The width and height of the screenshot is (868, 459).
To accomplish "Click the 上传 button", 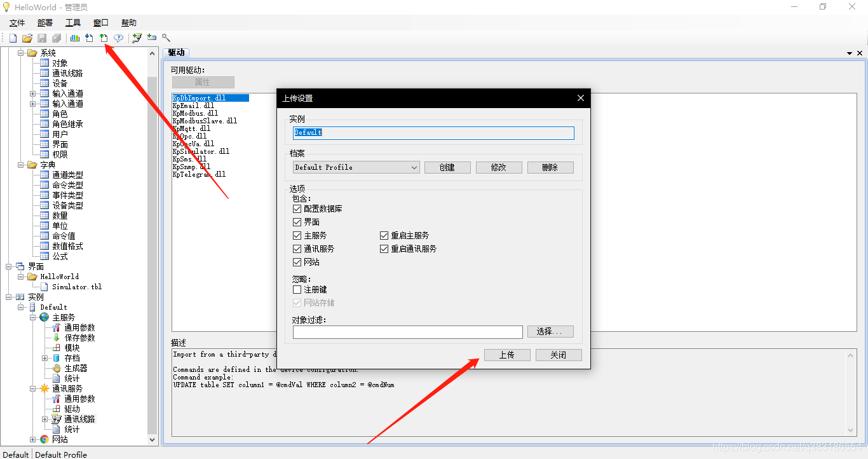I will pyautogui.click(x=507, y=355).
